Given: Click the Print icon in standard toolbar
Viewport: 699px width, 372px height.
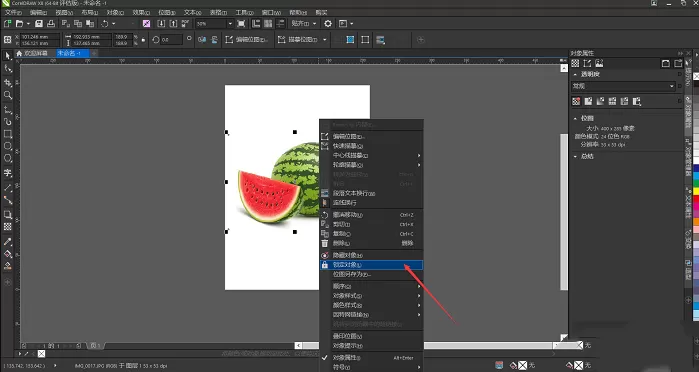Looking at the screenshot, I should 51,24.
